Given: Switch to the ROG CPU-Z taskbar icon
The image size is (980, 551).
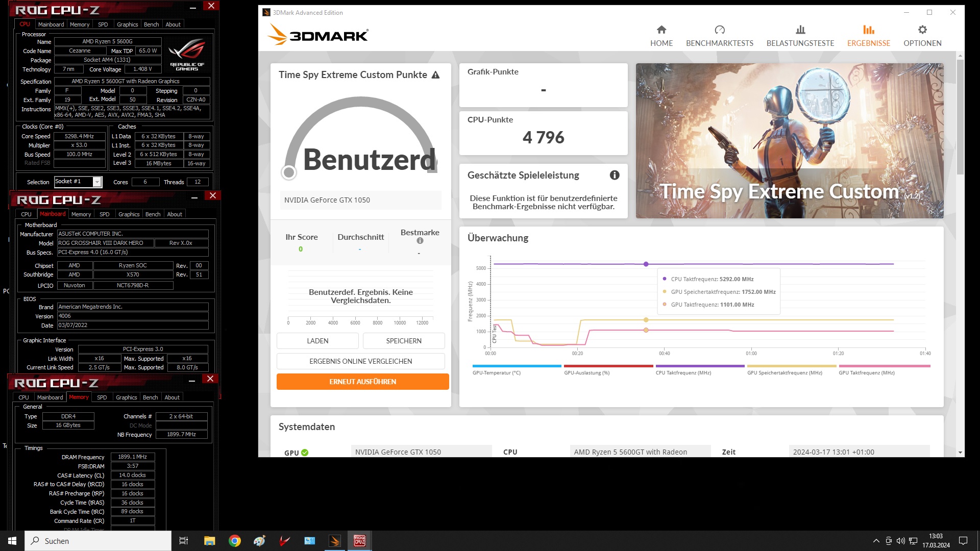Looking at the screenshot, I should point(360,541).
